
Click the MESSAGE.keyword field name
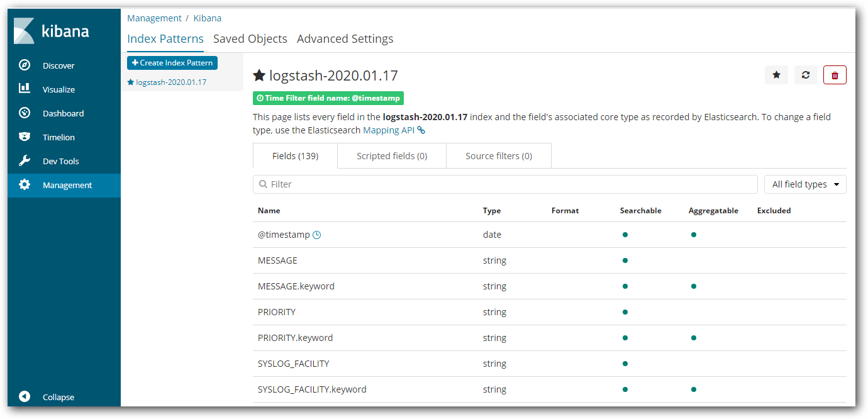[x=296, y=286]
